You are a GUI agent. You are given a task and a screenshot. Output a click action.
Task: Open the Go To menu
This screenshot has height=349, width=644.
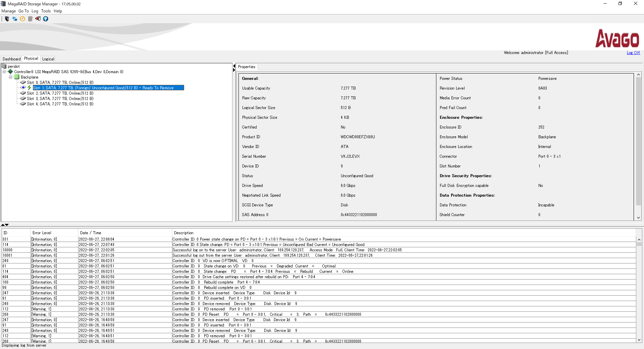pos(23,11)
